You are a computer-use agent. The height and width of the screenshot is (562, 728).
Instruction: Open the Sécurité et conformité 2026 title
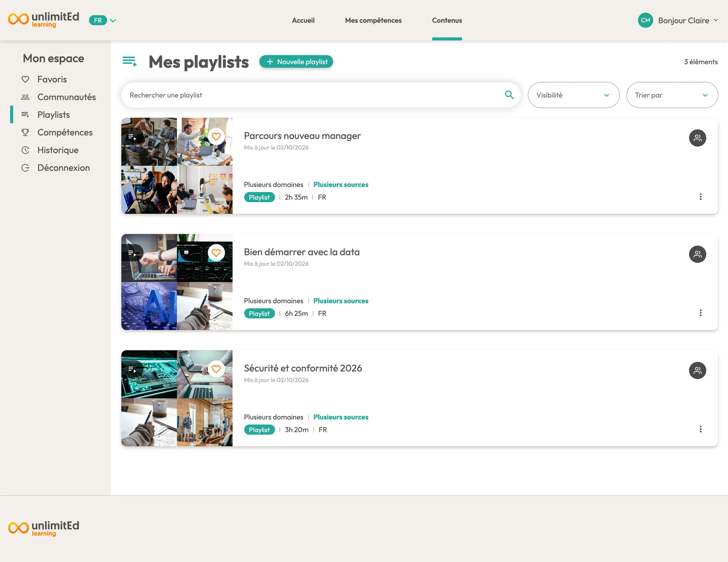click(303, 368)
